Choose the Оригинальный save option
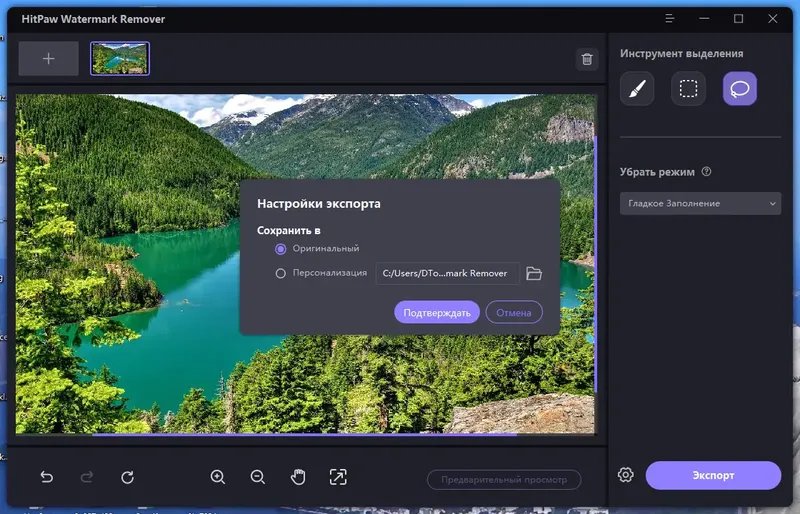This screenshot has width=800, height=514. [280, 249]
